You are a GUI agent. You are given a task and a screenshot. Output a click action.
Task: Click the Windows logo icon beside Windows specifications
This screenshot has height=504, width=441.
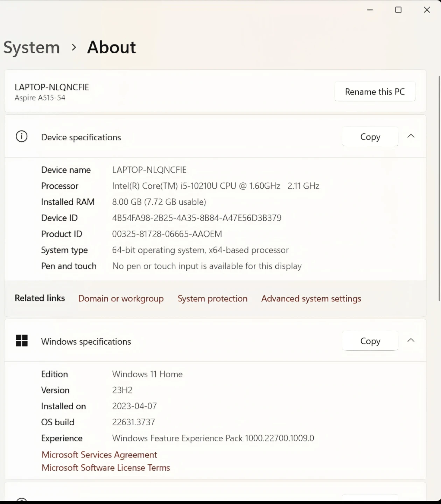click(x=22, y=341)
